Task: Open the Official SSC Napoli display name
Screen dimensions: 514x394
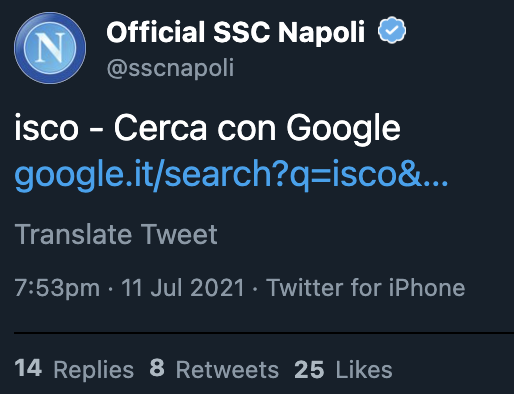Action: click(236, 32)
